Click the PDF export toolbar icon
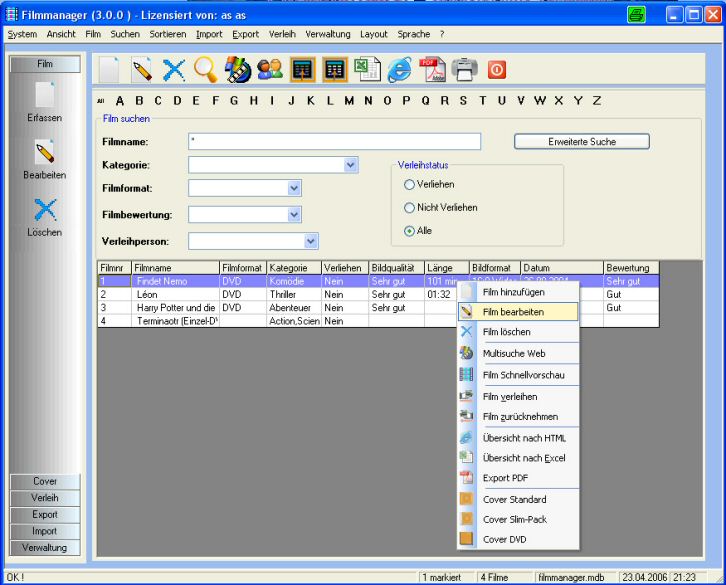Screen dimensions: 726x585 [x=431, y=69]
